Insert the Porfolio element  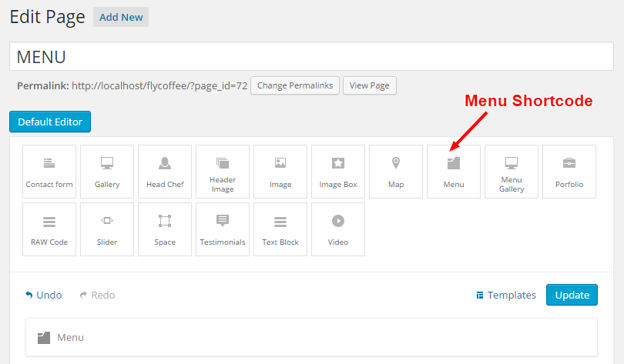[x=569, y=172]
